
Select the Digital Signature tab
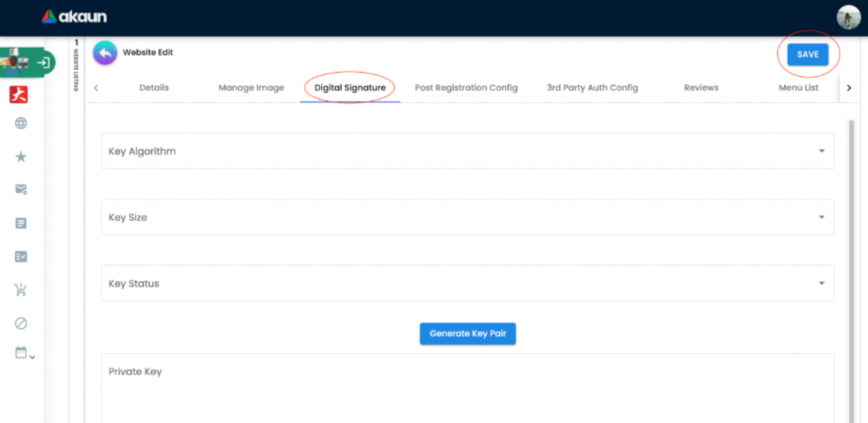pos(350,88)
